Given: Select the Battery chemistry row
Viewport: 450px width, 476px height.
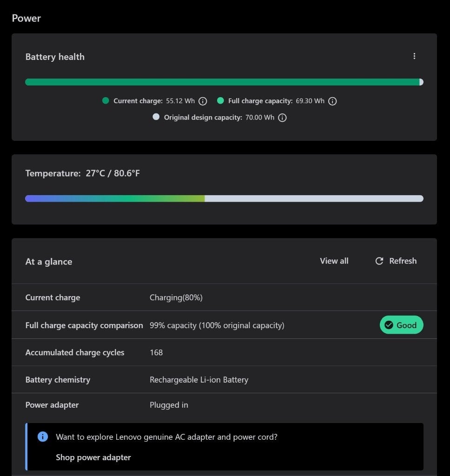Looking at the screenshot, I should click(x=224, y=379).
